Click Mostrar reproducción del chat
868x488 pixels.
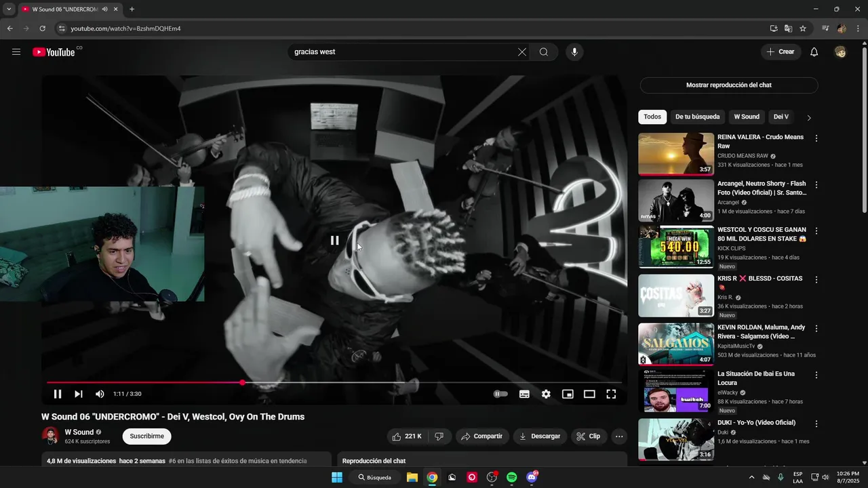pos(729,85)
